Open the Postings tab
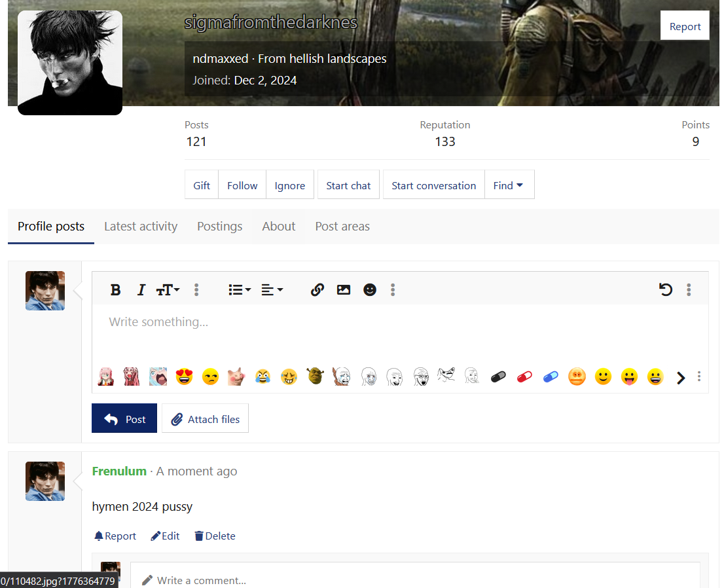724x588 pixels. [x=219, y=226]
